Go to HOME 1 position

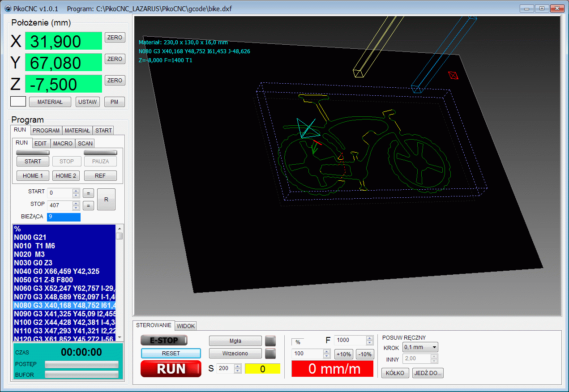click(33, 176)
